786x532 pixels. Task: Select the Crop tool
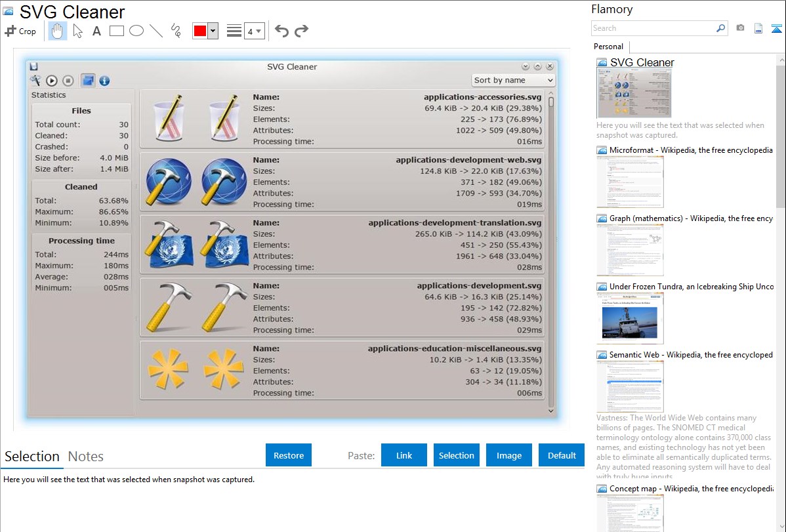click(x=20, y=31)
